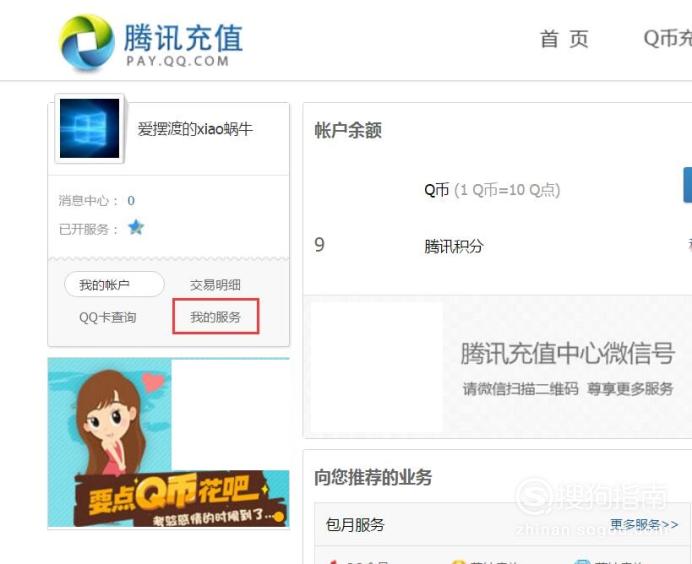Click the 腾讯积分 value 9

(x=320, y=244)
